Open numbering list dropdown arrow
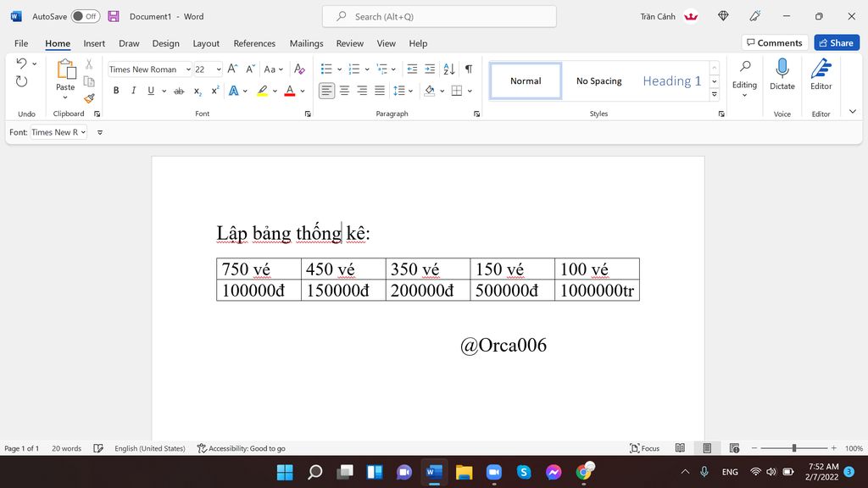Viewport: 868px width, 488px height. coord(366,69)
